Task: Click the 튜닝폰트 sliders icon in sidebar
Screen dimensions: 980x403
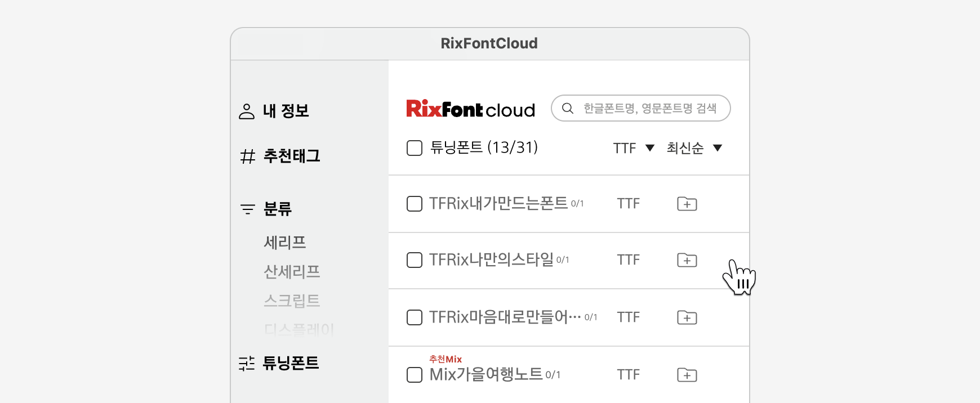Action: point(247,364)
